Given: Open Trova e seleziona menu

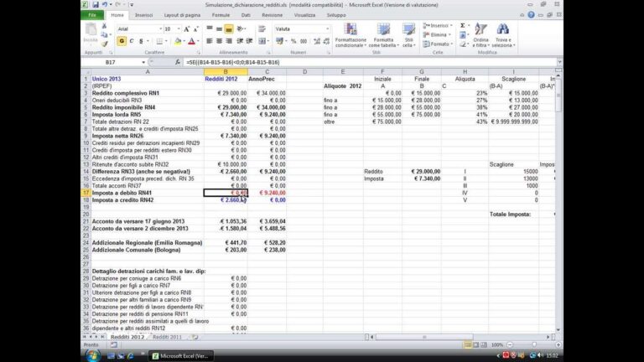Looking at the screenshot, I should pos(503,36).
